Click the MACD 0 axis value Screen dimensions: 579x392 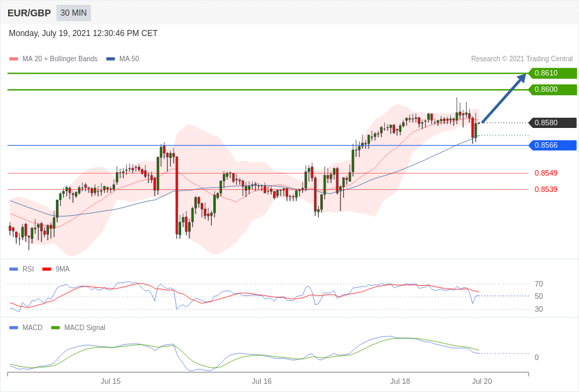point(537,357)
